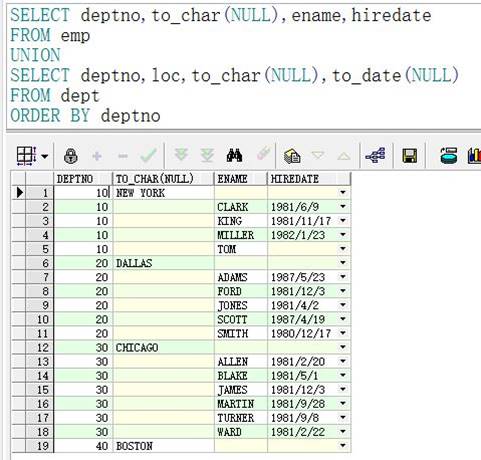Screen dimensions: 481x460
Task: Click the database export icon
Action: [449, 156]
